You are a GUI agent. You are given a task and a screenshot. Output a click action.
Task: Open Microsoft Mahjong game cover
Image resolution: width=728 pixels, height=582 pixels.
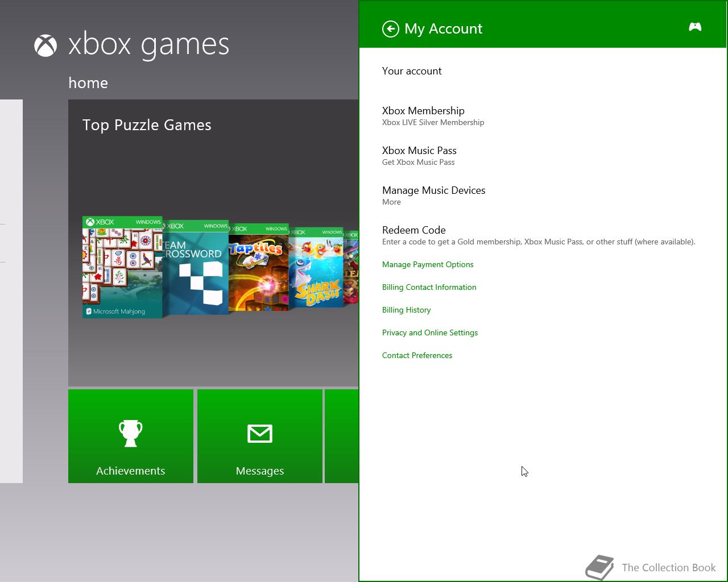pos(122,267)
